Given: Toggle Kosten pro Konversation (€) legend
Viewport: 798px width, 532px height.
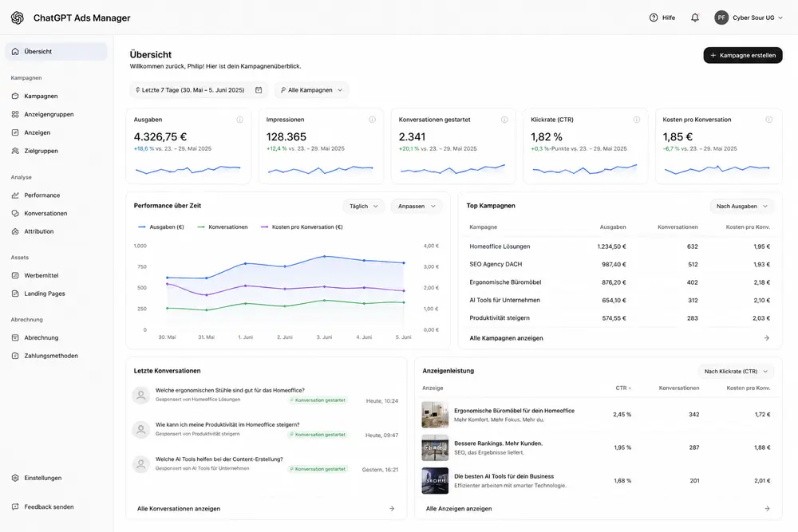Looking at the screenshot, I should click(x=302, y=227).
